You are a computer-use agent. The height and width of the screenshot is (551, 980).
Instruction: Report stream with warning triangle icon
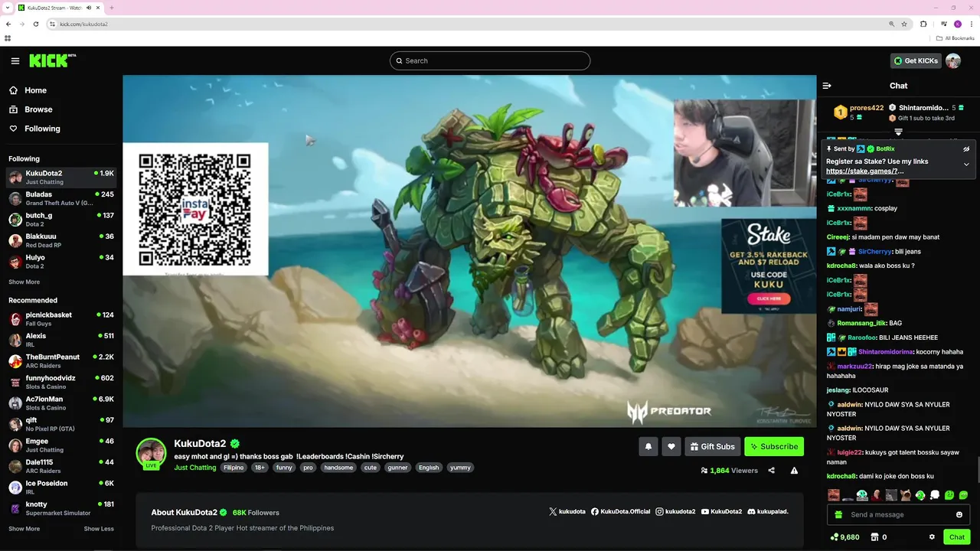point(794,471)
